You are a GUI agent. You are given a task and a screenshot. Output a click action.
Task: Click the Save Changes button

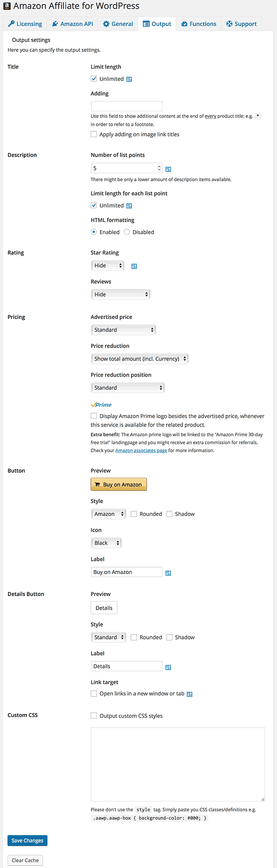pyautogui.click(x=27, y=840)
